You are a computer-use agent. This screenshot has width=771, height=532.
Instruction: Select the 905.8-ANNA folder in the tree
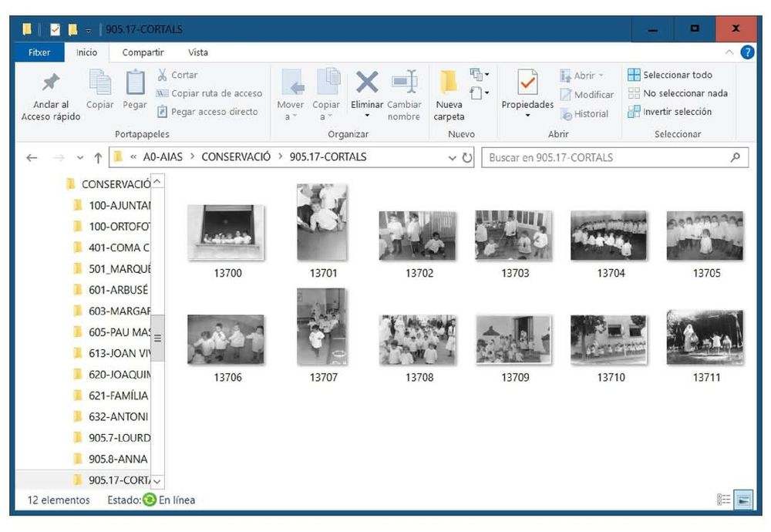(112, 460)
